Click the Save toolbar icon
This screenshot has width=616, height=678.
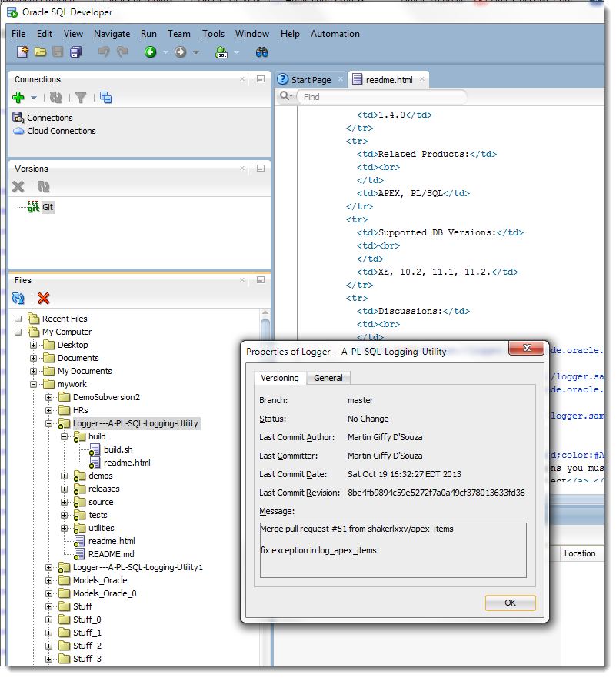click(58, 52)
